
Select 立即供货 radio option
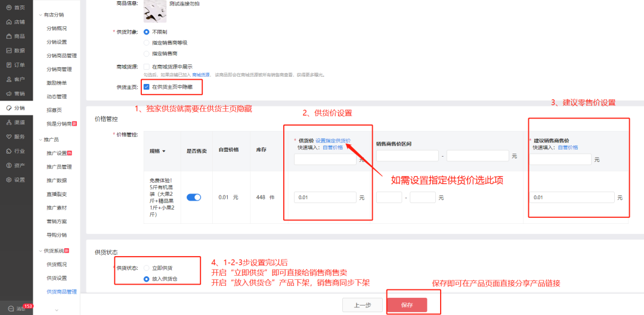147,268
